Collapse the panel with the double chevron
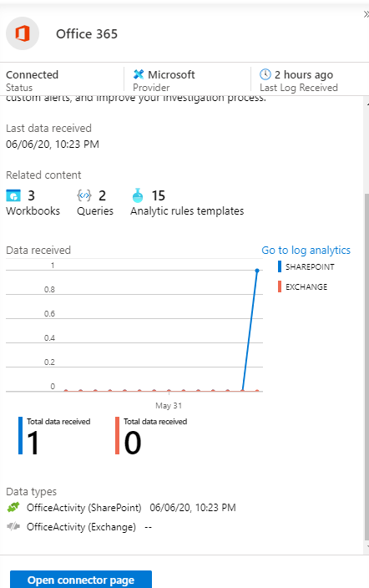Screen dimensions: 369x588 (366, 15)
